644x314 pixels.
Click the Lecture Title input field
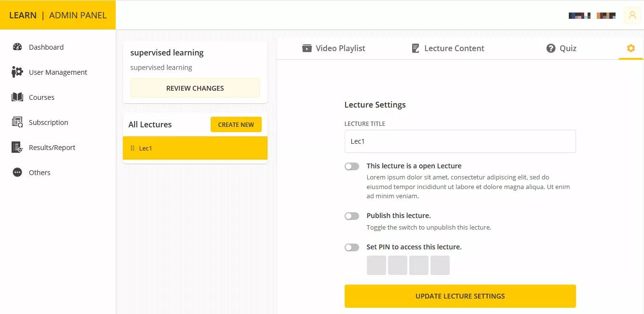click(460, 141)
